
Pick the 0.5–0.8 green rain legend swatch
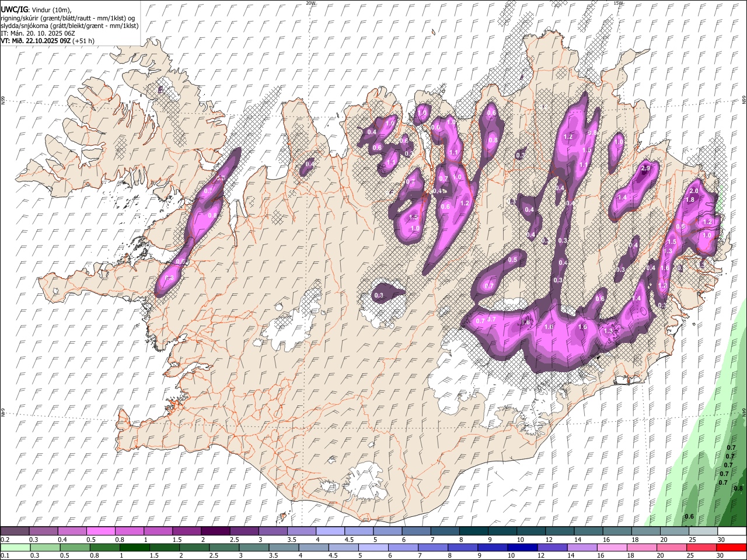(x=75, y=548)
